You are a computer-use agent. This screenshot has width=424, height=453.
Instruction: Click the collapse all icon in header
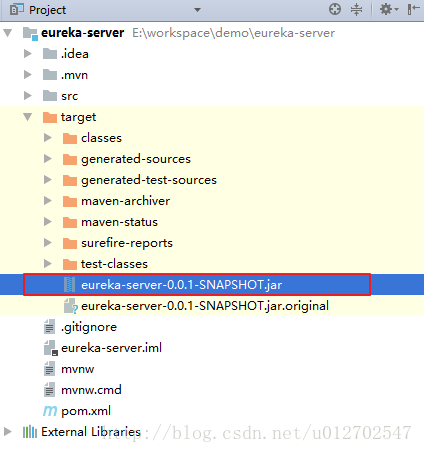356,9
